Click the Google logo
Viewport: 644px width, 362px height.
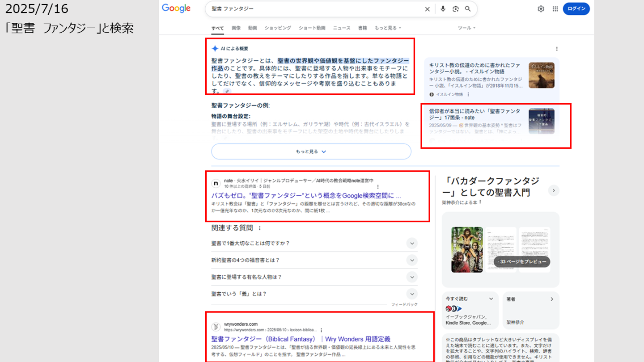tap(176, 8)
